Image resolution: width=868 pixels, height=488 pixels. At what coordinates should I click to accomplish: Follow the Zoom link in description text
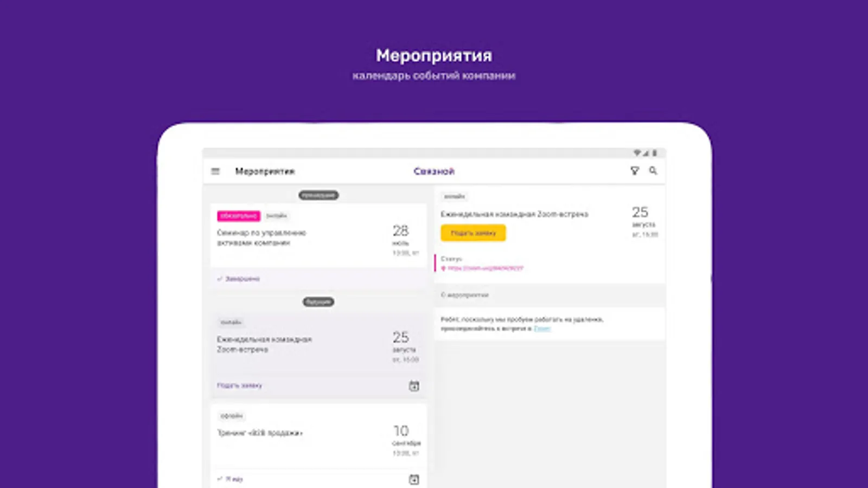pyautogui.click(x=541, y=329)
